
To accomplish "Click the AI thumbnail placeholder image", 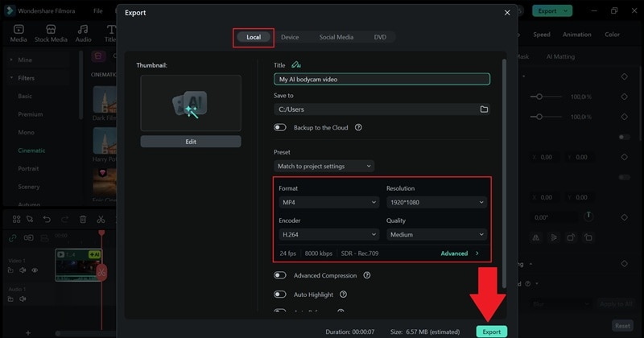I will [x=191, y=103].
